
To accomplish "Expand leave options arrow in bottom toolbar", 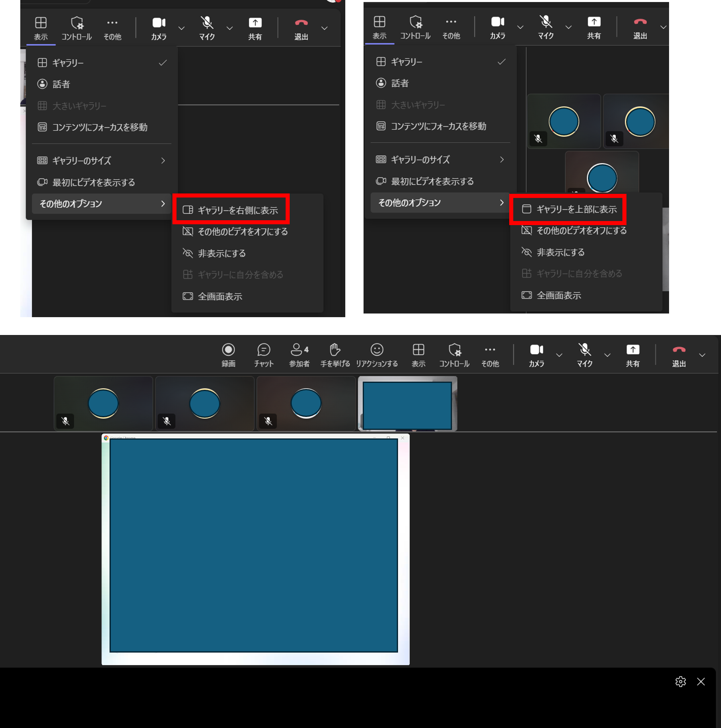I will (x=702, y=355).
